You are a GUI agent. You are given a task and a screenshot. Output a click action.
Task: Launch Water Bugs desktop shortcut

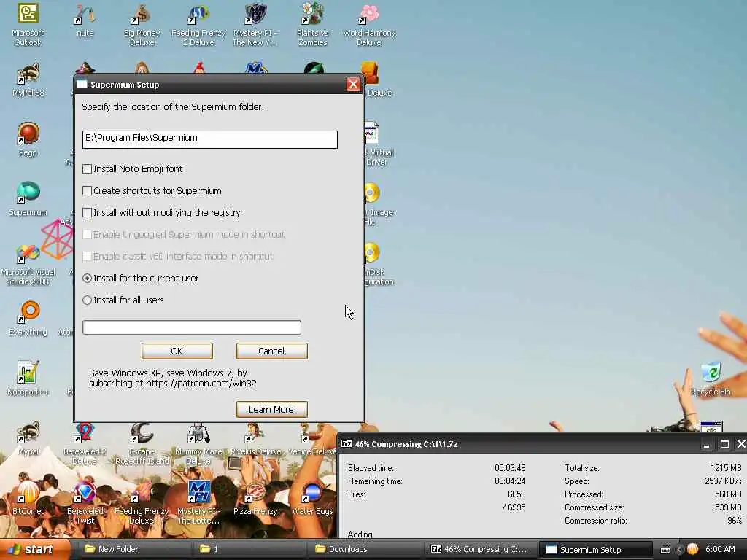[x=312, y=497]
